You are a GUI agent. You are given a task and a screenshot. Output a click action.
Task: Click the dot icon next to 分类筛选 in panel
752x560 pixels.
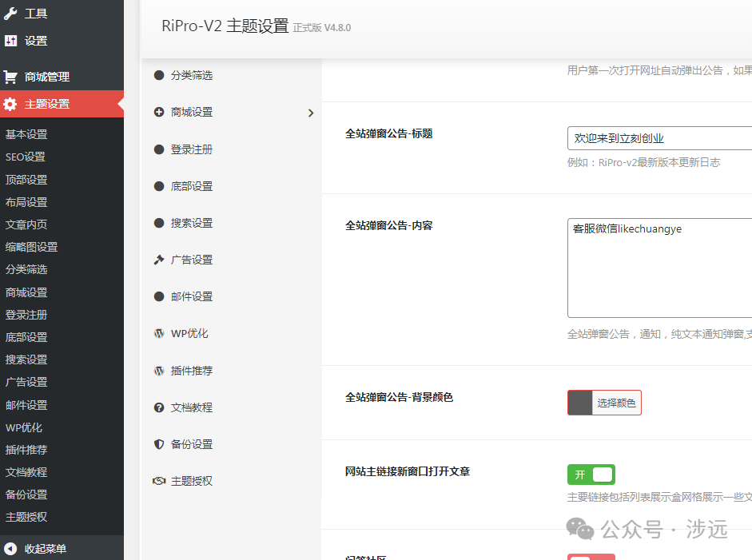[159, 75]
